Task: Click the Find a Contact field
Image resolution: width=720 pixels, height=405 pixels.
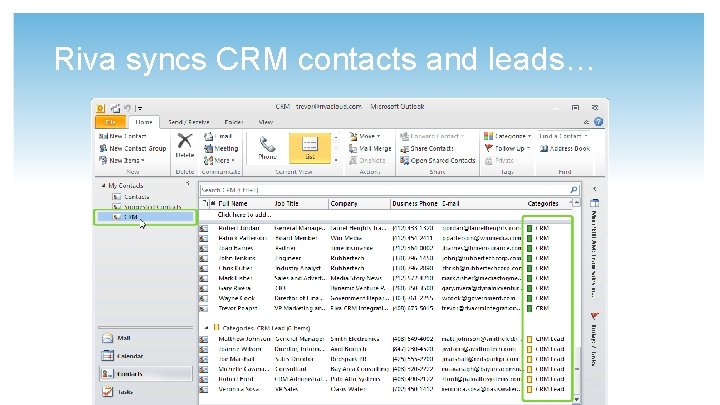Action: 563,136
